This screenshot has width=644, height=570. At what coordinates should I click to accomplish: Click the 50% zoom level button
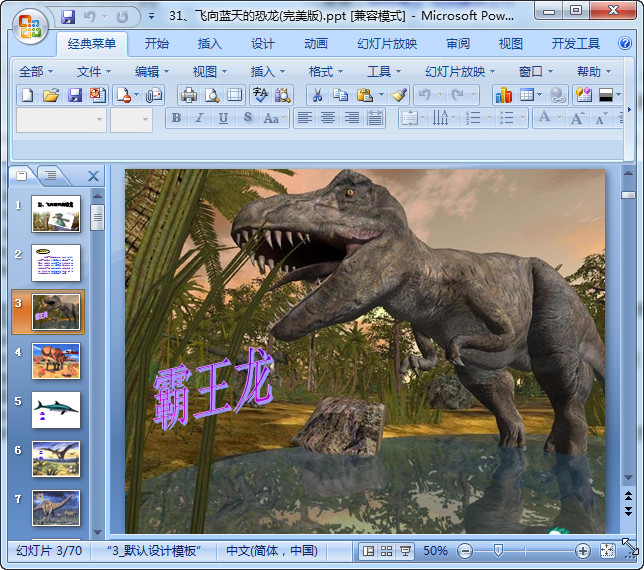[435, 551]
